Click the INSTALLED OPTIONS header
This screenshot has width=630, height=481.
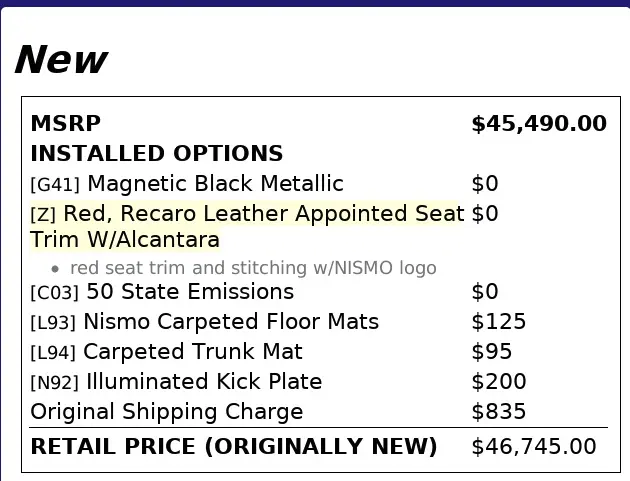click(x=157, y=154)
